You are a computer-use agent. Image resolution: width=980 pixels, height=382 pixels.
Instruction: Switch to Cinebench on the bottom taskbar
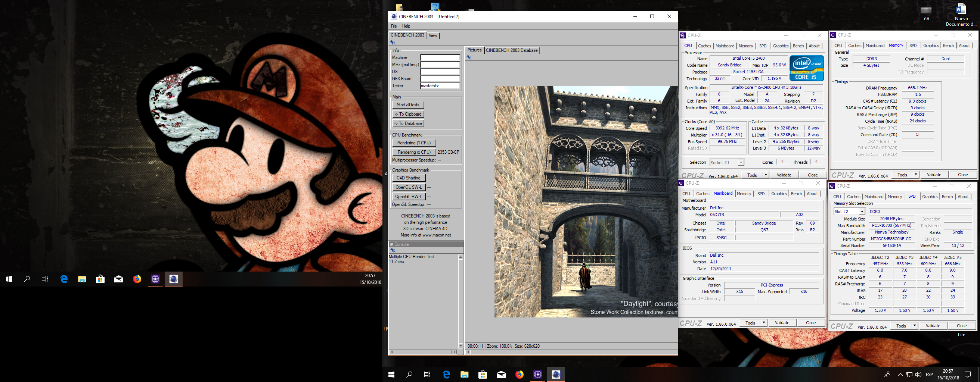click(x=556, y=375)
